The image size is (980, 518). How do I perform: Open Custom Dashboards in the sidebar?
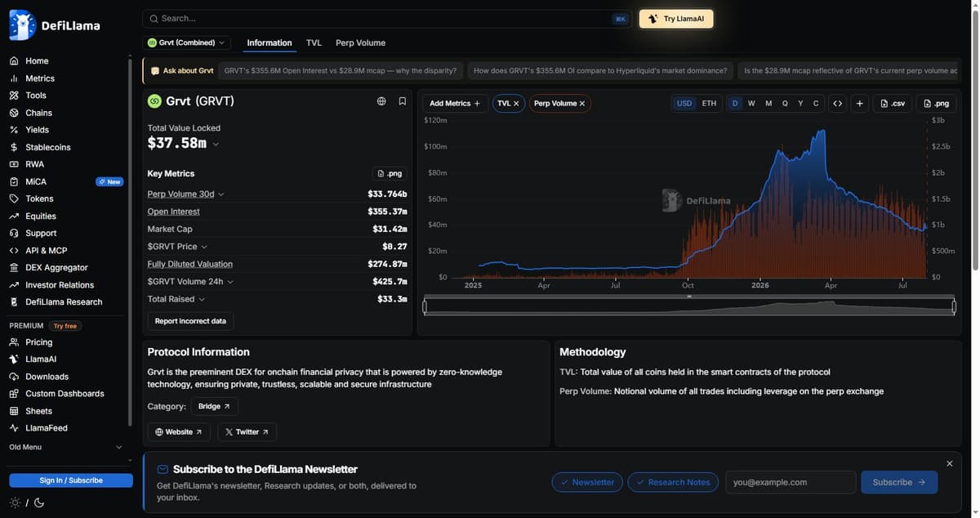(x=66, y=394)
